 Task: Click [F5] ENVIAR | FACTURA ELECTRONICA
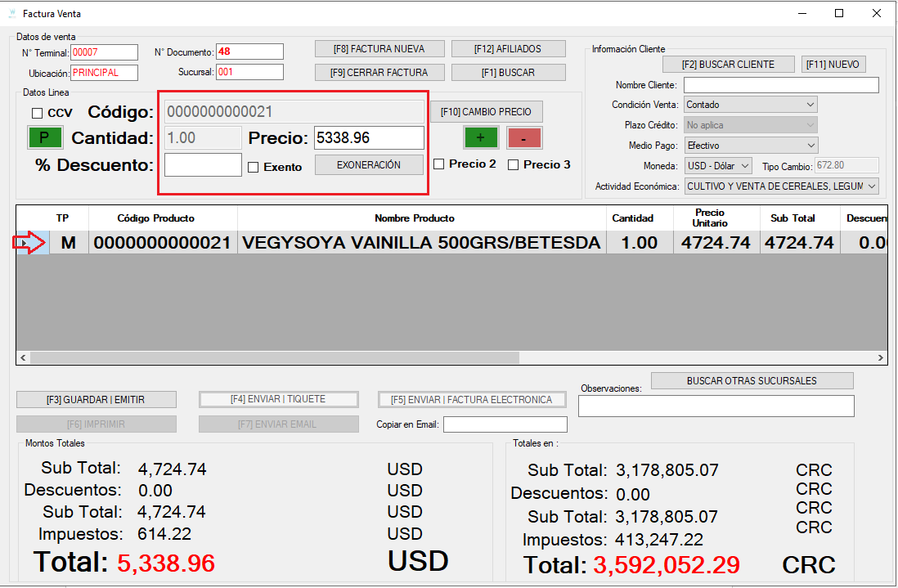coord(472,400)
